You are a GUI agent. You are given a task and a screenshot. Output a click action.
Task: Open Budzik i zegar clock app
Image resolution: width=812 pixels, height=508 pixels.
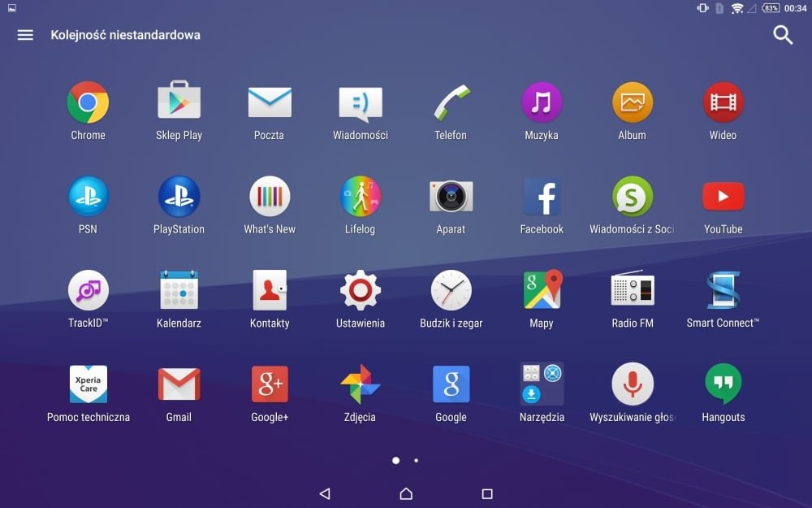click(x=451, y=290)
